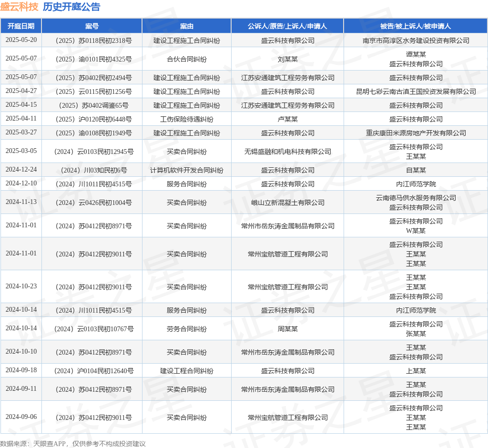Viewport: 488px width, 448px height.
Task: Select date cell 2024-09-18
Action: click(x=21, y=370)
